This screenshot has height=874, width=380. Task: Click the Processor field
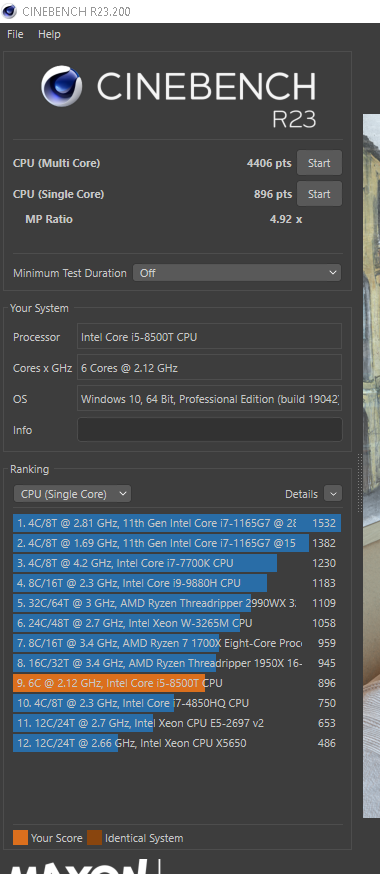click(x=210, y=337)
